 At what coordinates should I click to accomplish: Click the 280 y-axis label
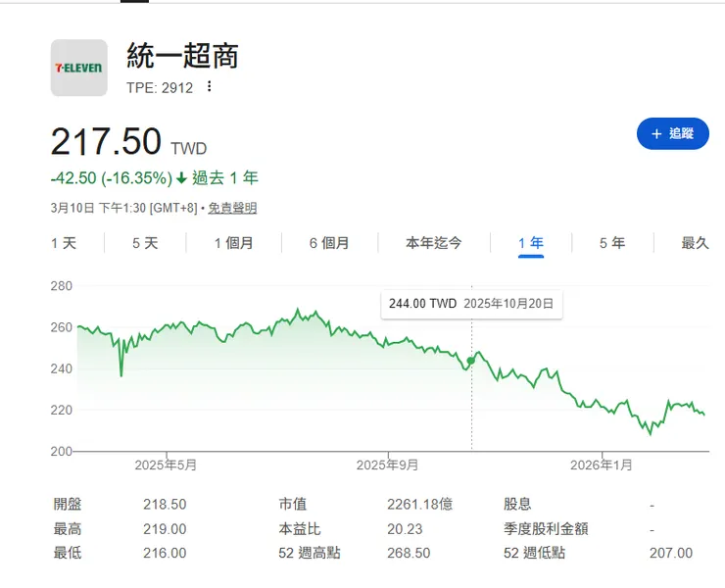pyautogui.click(x=62, y=286)
